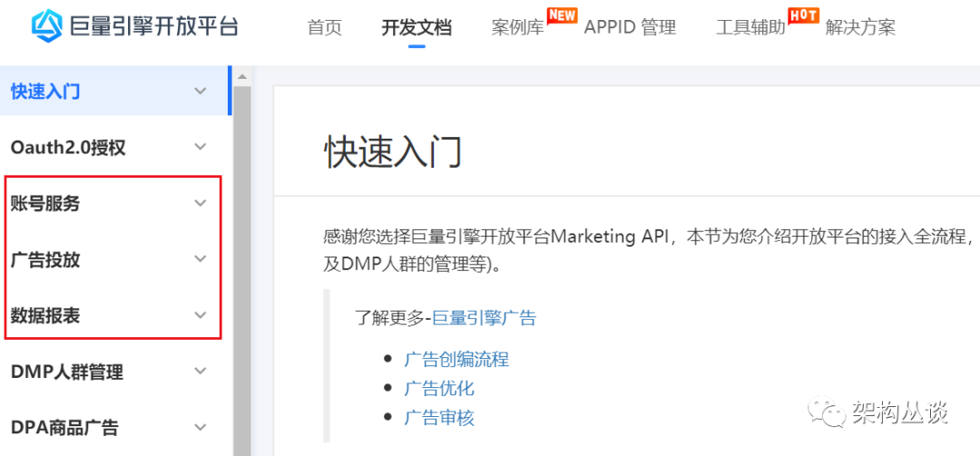The image size is (980, 456).
Task: Select DMP人群管理 label in the sidebar
Action: pyautogui.click(x=67, y=373)
